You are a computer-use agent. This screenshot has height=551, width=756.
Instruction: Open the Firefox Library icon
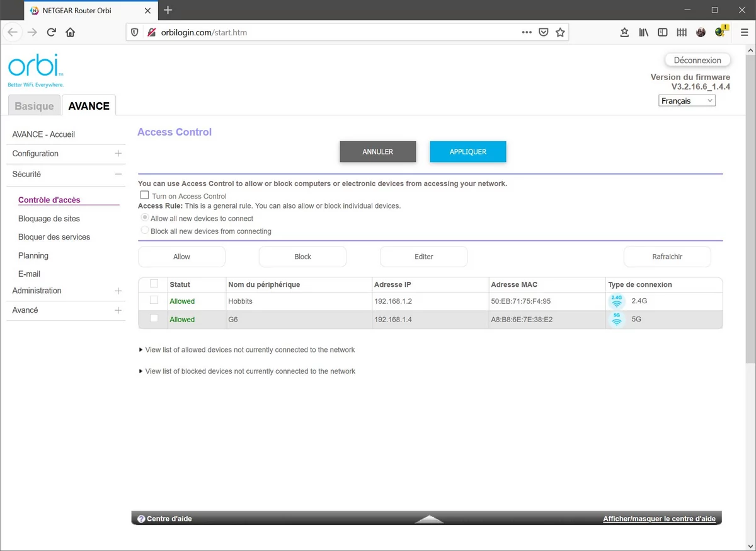(x=643, y=32)
